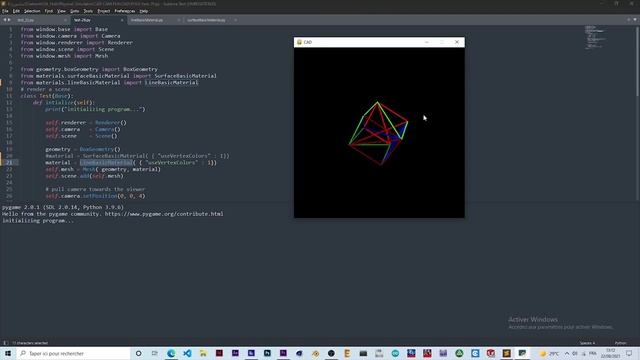Click the class Test(Base) line
Image resolution: width=640 pixels, height=360 pixels.
(47, 96)
